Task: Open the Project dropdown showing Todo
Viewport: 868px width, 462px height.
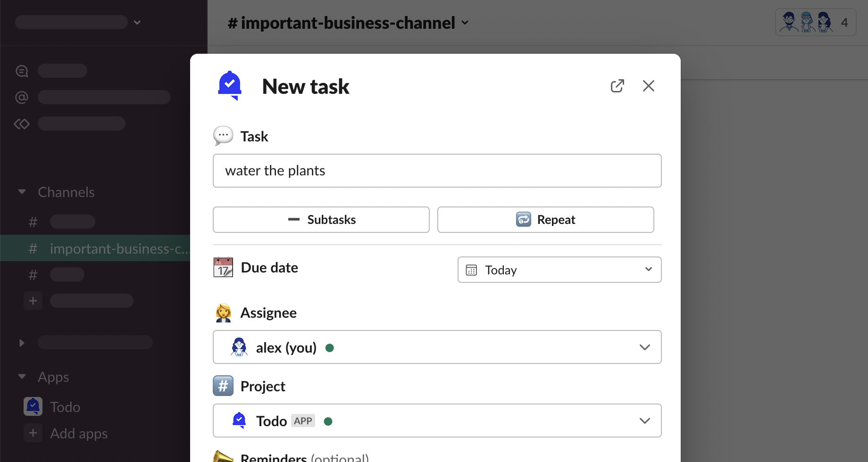Action: point(437,421)
